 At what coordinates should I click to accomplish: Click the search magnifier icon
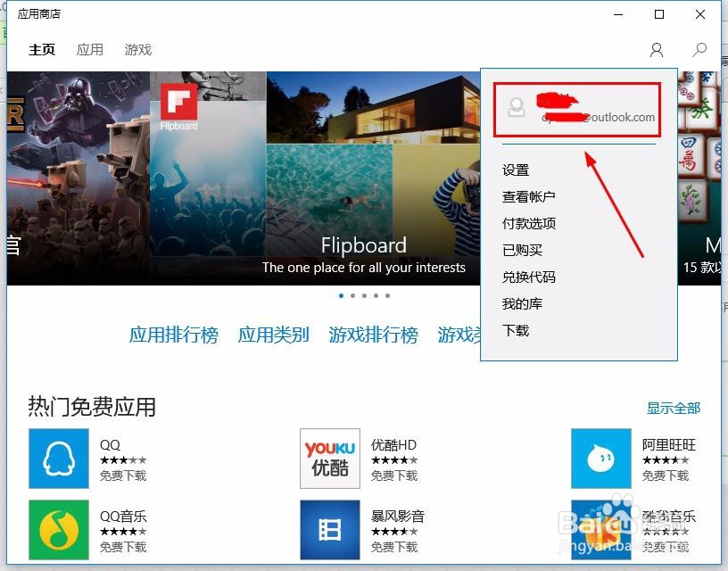pos(699,50)
